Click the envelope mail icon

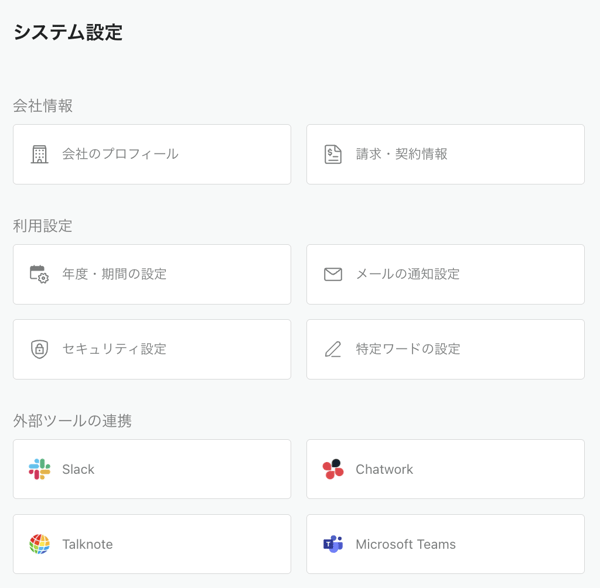(x=333, y=274)
